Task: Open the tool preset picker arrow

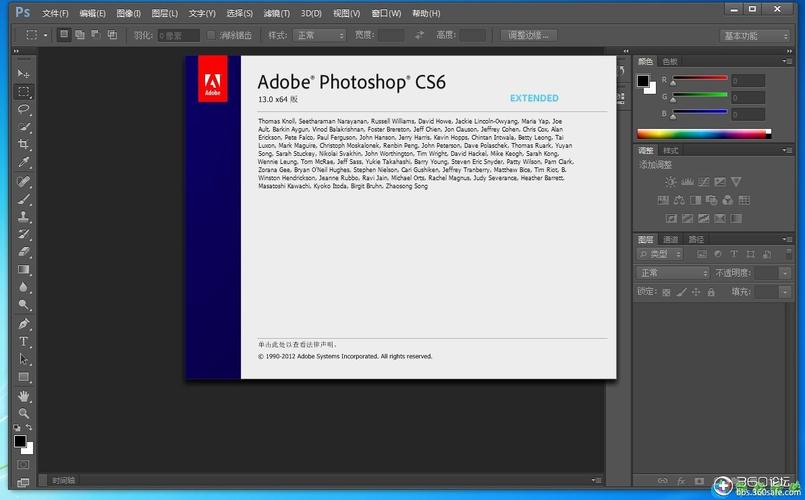Action: (45, 35)
